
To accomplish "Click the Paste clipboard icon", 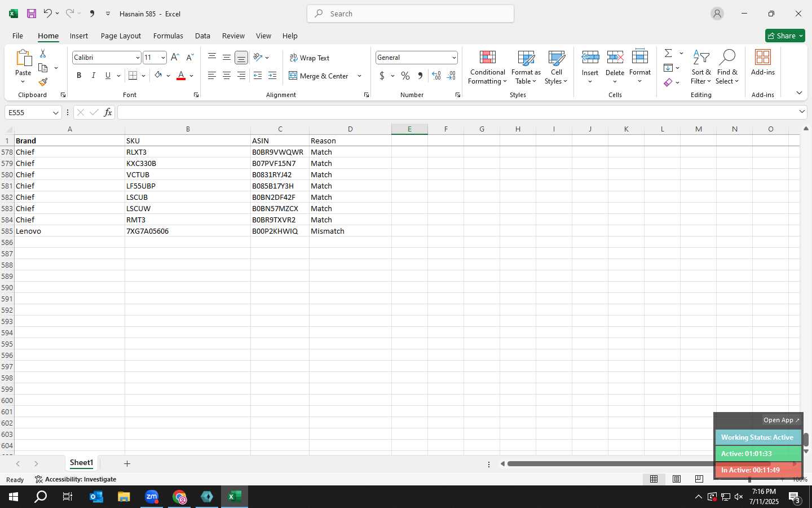I will 23,58.
